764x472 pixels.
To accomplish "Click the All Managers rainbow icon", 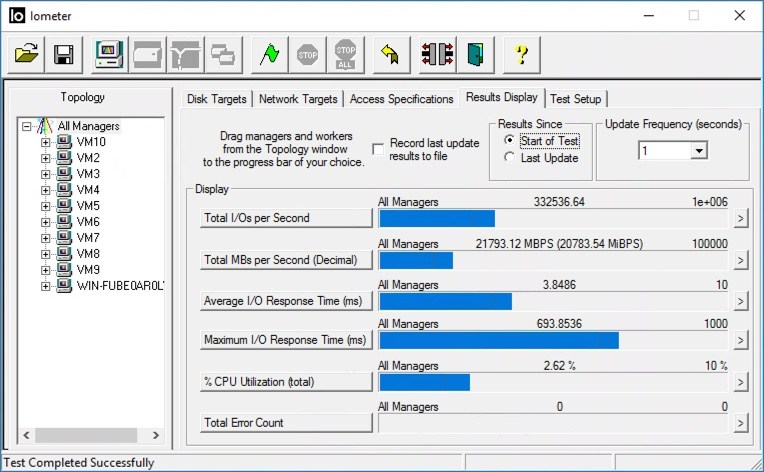I will tap(45, 126).
